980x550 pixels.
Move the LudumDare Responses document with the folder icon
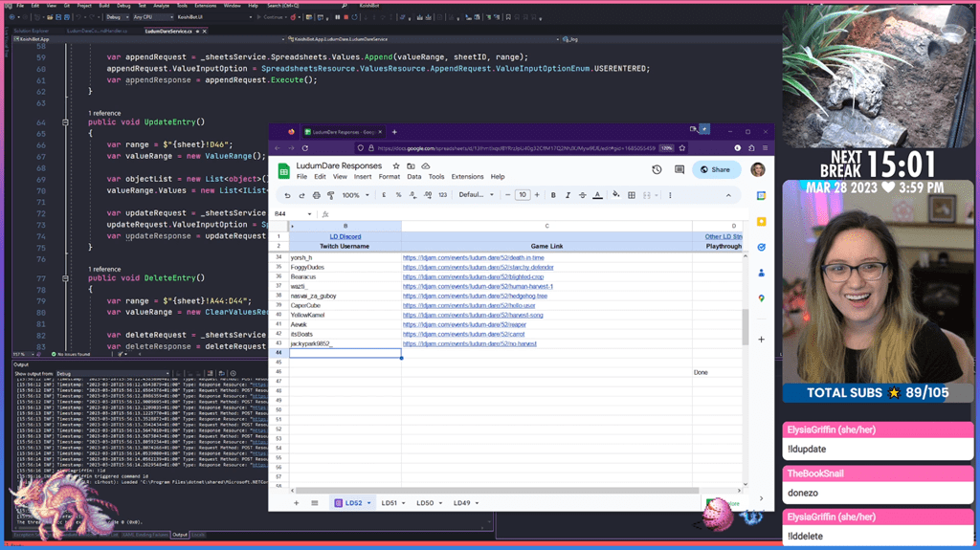tap(411, 166)
